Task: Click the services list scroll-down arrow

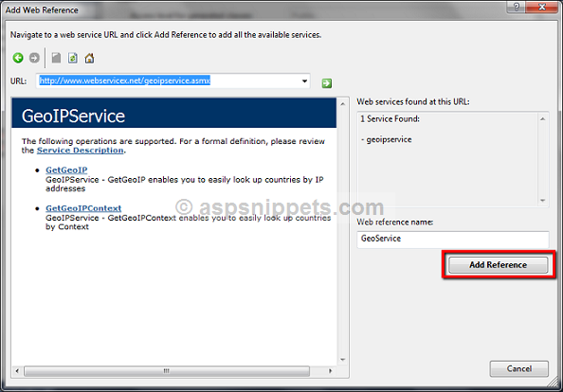Action: pos(543,201)
